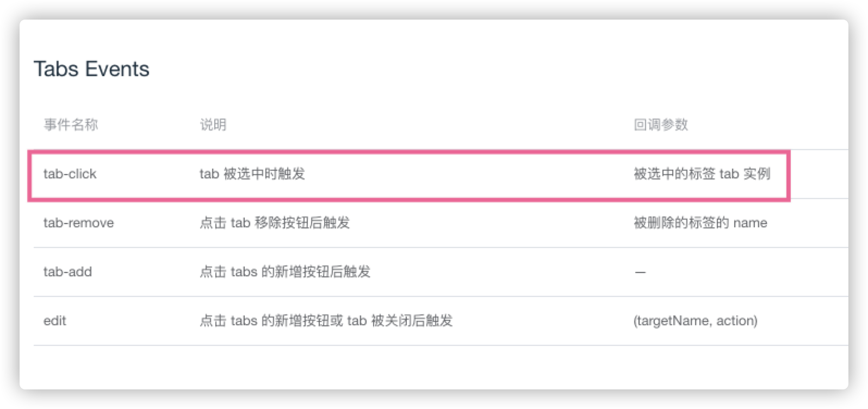
Task: Click the tab-click event name
Action: (70, 174)
